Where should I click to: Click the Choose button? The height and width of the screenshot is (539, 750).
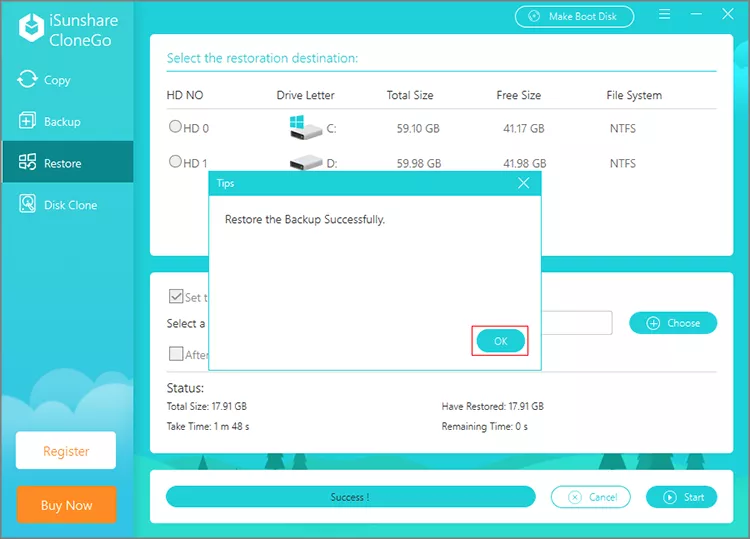673,323
